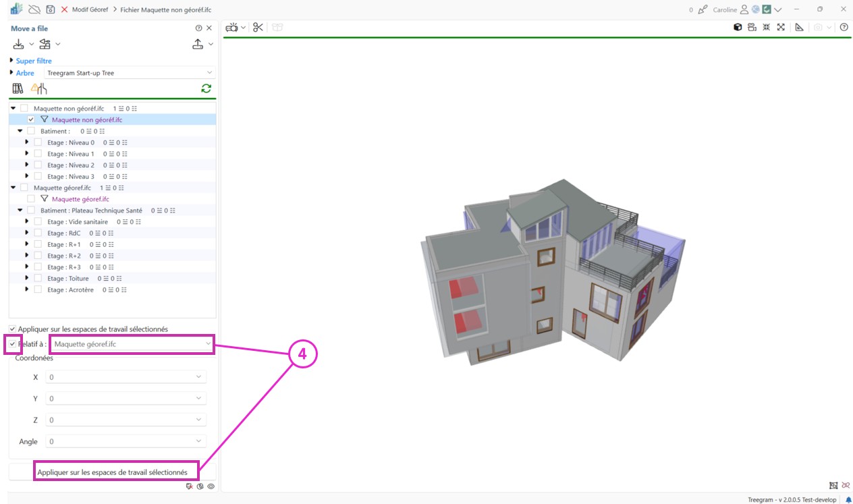
Task: Click the Modif Géoref breadcrumb
Action: 91,10
